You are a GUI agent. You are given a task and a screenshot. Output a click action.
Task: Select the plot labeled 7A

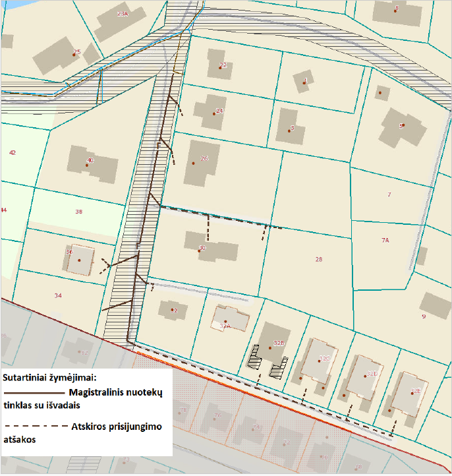click(385, 241)
